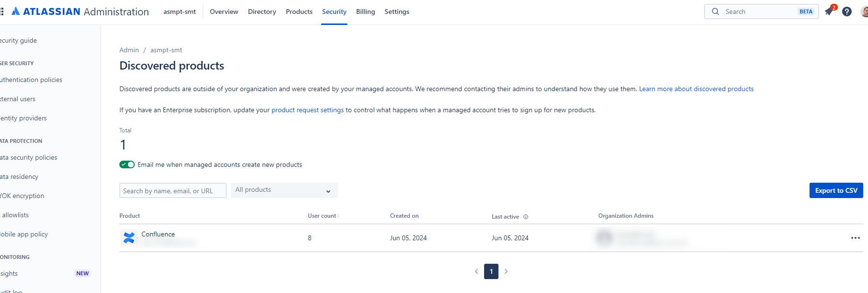868x293 pixels.
Task: Open the Overview tab
Action: [x=224, y=12]
